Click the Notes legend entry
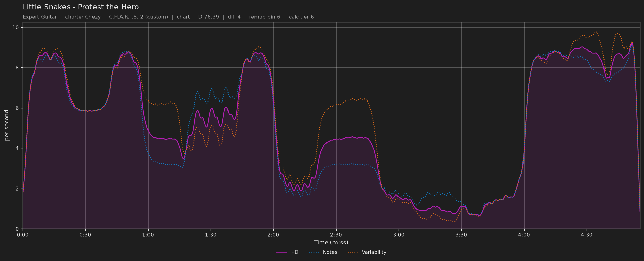Screen dimensions: 644x261 pyautogui.click(x=323, y=252)
